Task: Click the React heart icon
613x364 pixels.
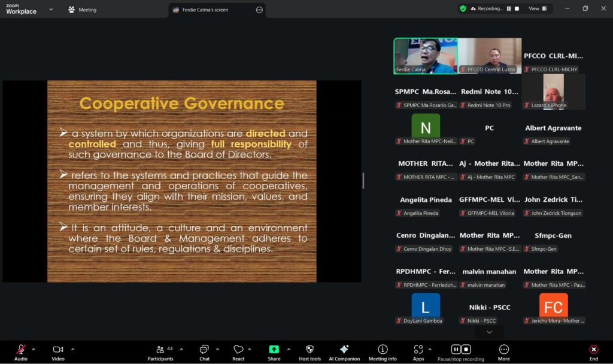Action: 238,350
